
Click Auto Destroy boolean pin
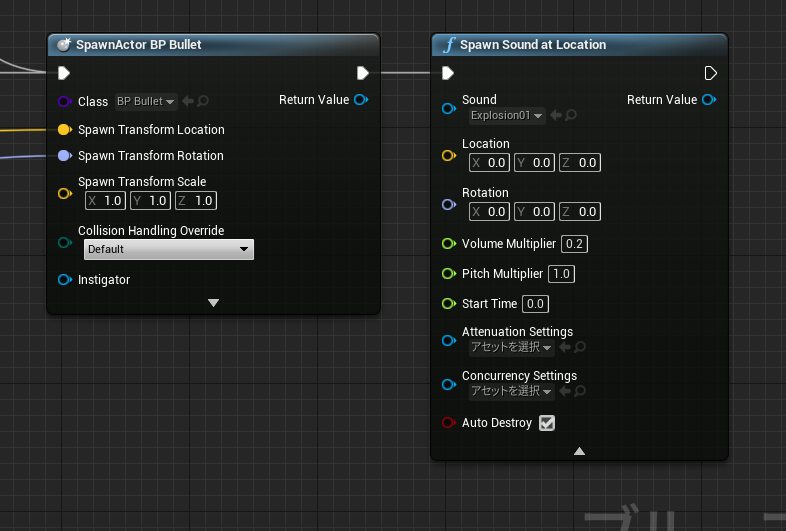coord(449,423)
